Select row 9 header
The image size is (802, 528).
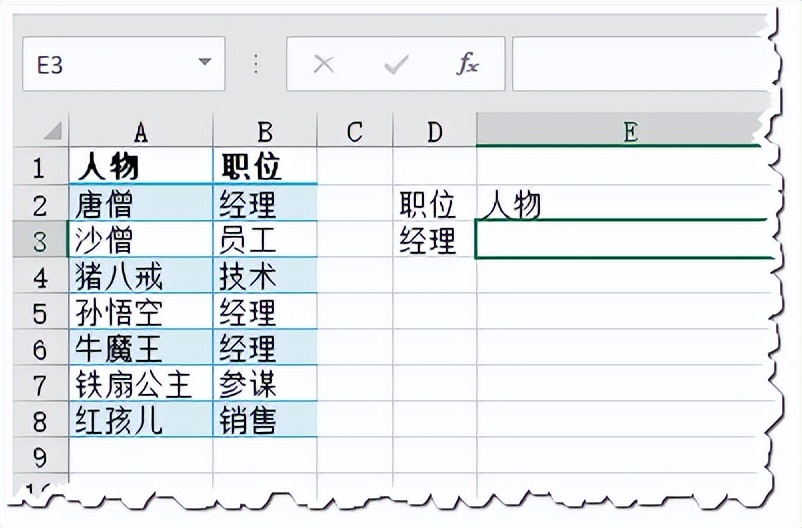coord(40,455)
